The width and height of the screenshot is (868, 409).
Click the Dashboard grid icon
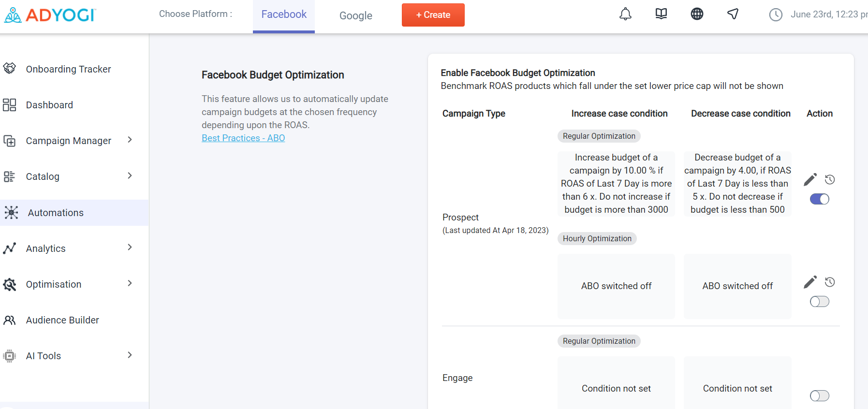[x=10, y=105]
